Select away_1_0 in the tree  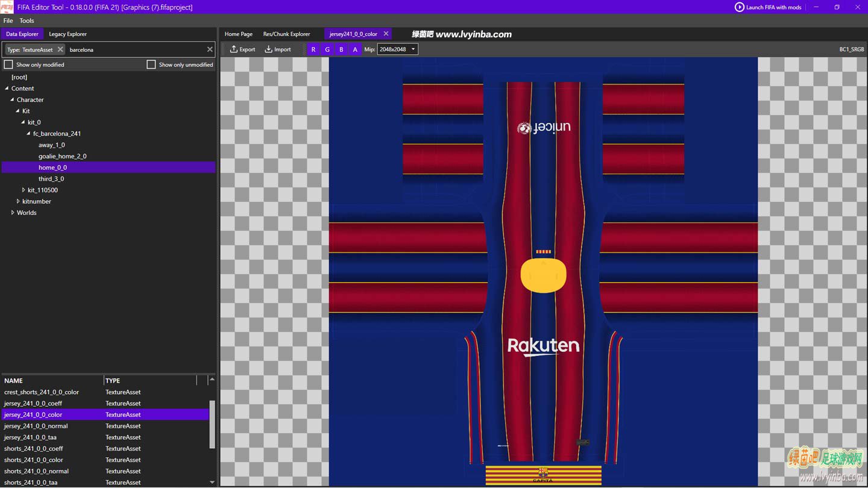pos(52,145)
